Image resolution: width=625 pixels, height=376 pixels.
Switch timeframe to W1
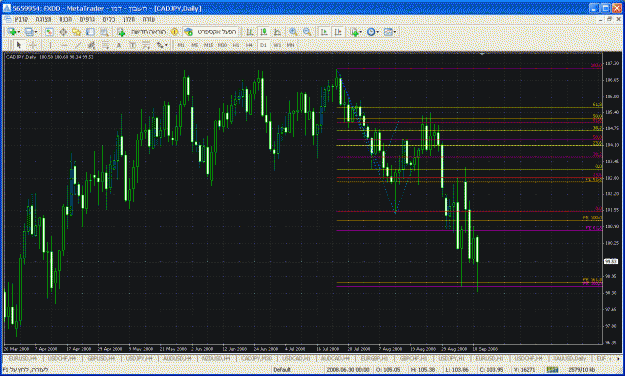(x=277, y=45)
